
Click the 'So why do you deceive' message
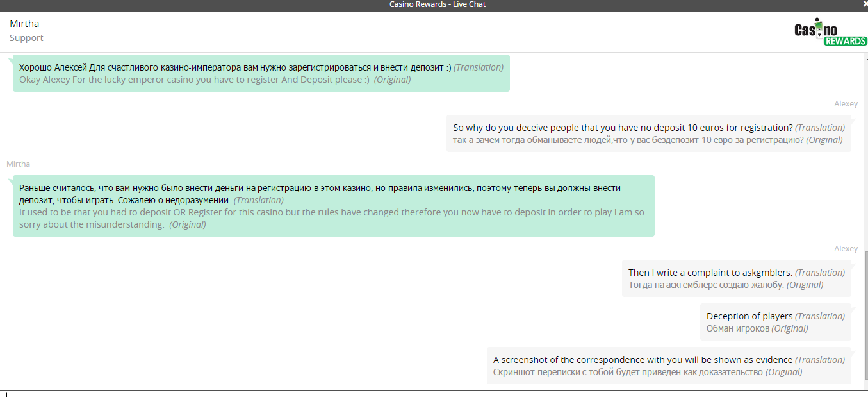(x=649, y=133)
